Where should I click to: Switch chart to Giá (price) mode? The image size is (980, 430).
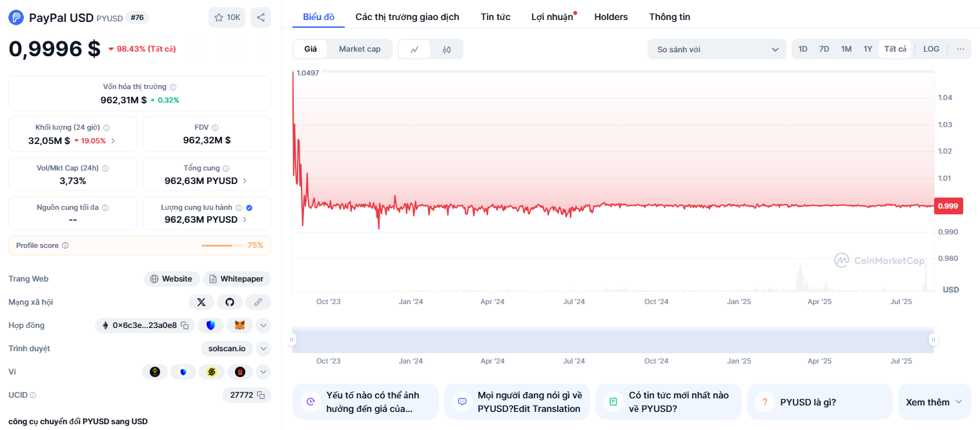click(x=311, y=49)
